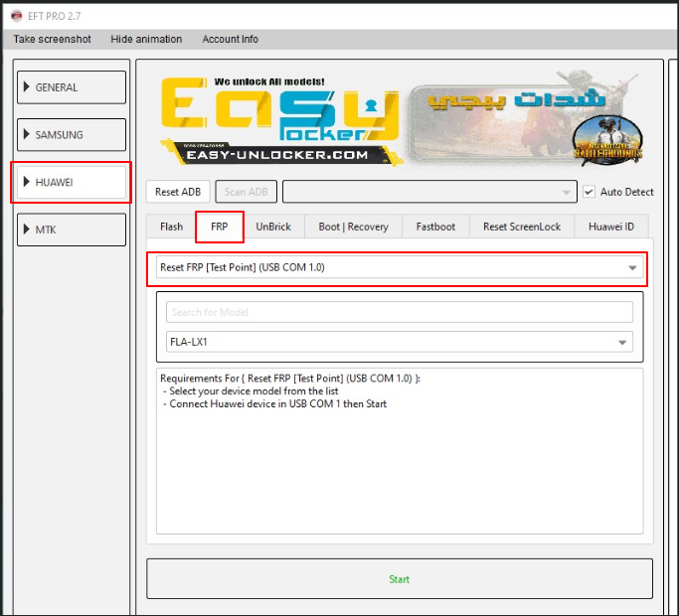Click the EFT PRO app icon in title bar
The image size is (679, 616).
[17, 16]
